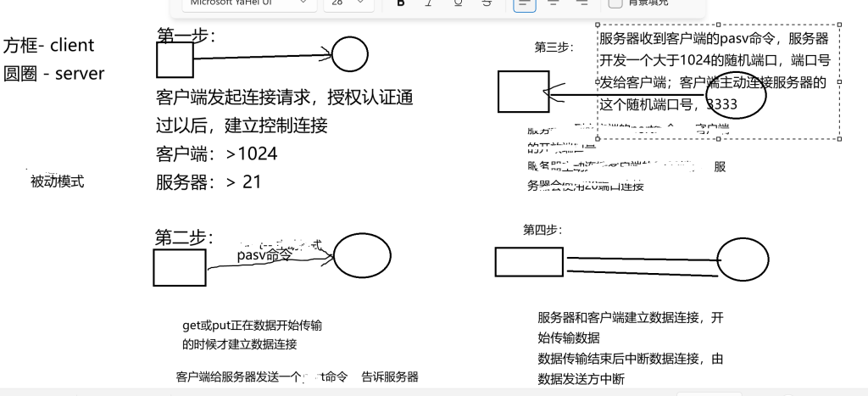
Task: Toggle bold formatting in text toolbar
Action: [x=401, y=3]
